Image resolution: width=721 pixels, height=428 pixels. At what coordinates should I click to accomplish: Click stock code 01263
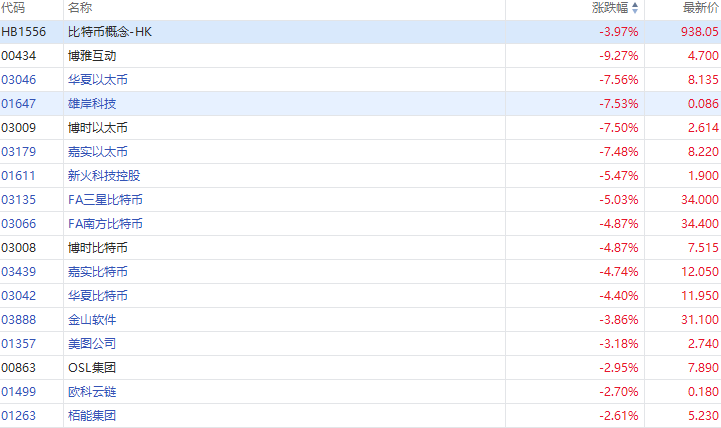coord(18,415)
